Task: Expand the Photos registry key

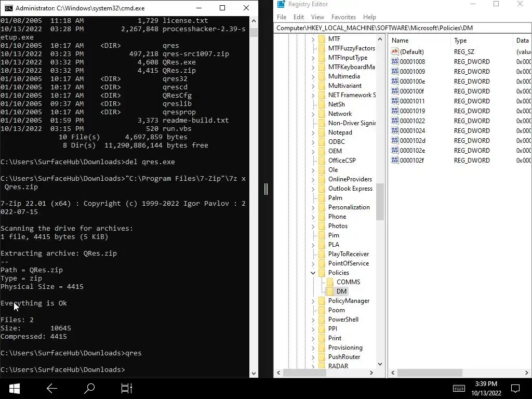Action: coord(313,226)
